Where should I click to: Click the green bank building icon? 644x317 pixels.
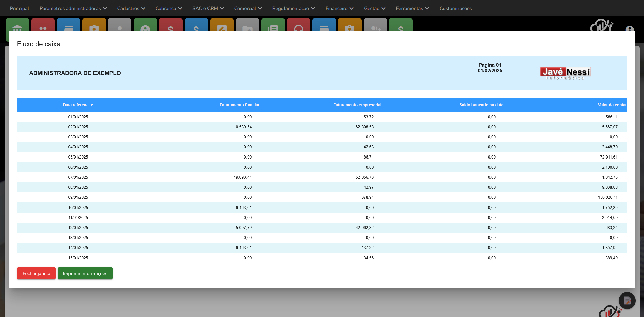[17, 26]
